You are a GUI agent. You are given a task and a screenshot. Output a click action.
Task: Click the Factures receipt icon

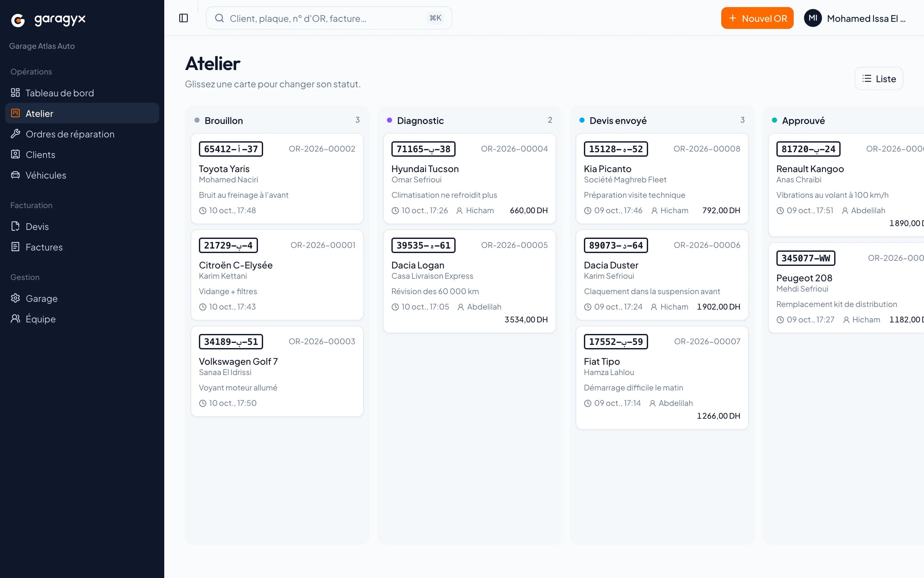15,247
